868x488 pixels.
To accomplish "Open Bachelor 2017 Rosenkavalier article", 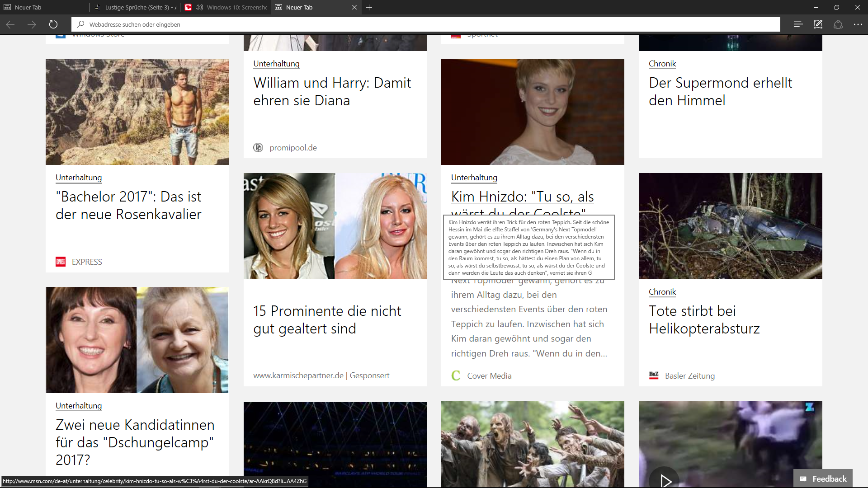I will (x=128, y=206).
